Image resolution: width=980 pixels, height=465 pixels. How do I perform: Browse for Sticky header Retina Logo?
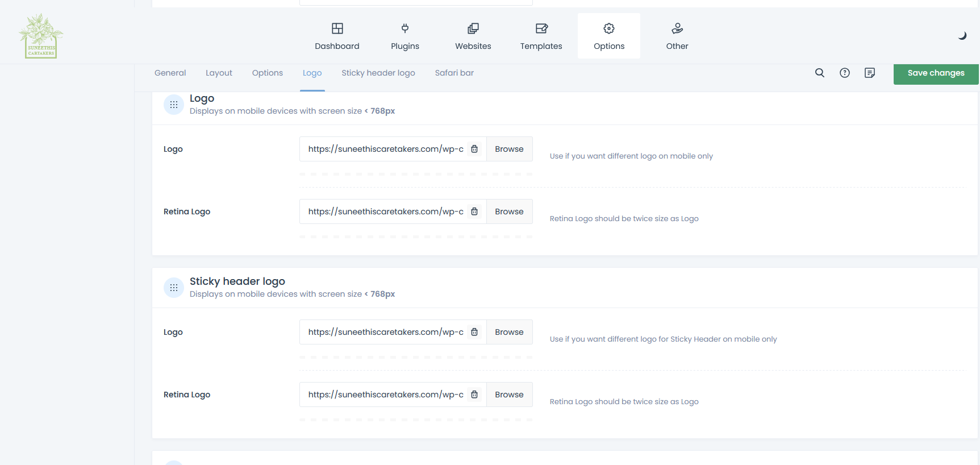[x=509, y=395]
